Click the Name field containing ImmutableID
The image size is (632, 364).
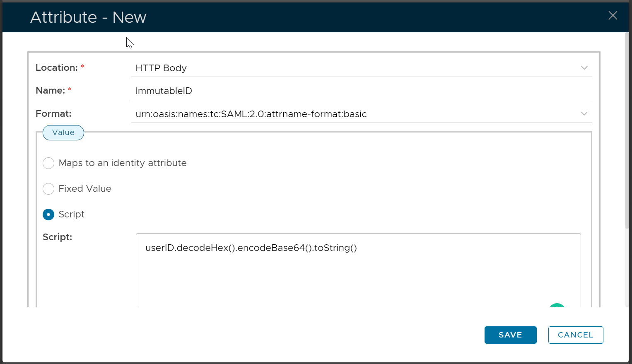click(x=360, y=91)
